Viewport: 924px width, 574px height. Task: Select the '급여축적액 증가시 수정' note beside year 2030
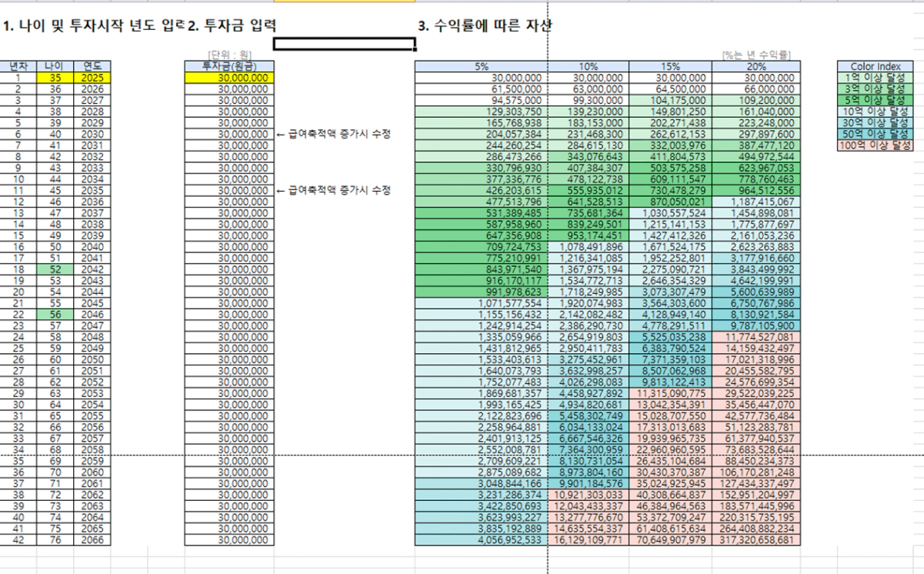click(x=335, y=134)
